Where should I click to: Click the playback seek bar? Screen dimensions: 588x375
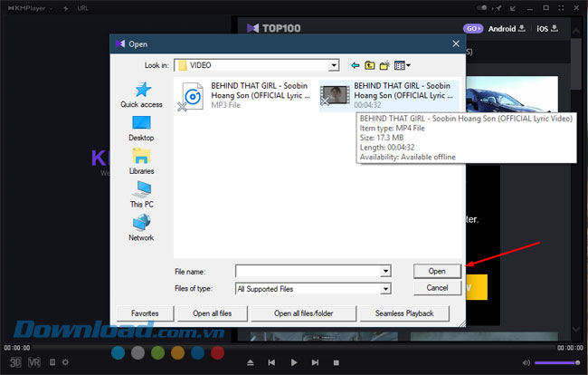(x=294, y=348)
